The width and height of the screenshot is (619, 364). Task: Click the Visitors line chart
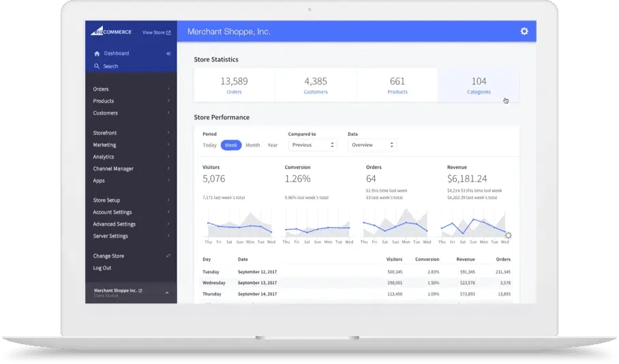click(239, 225)
